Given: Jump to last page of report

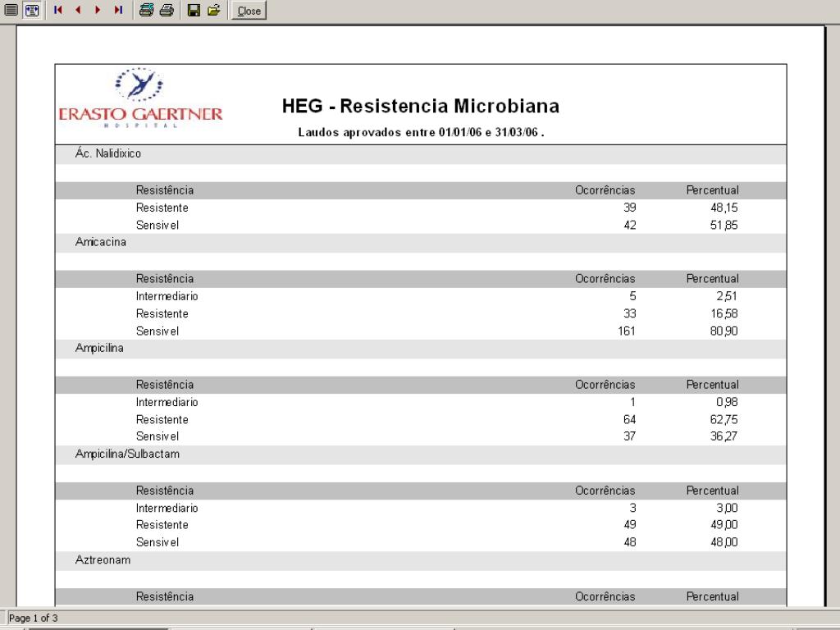Looking at the screenshot, I should pyautogui.click(x=118, y=10).
